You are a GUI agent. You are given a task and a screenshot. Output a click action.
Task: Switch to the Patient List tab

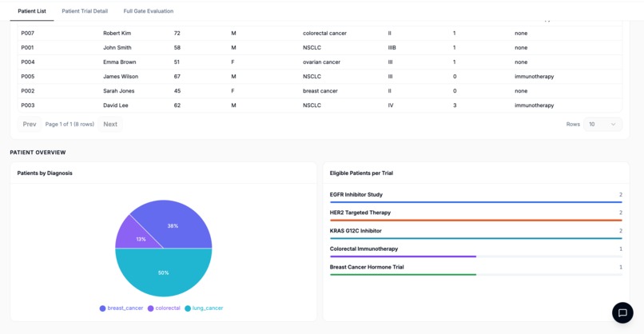(x=32, y=11)
